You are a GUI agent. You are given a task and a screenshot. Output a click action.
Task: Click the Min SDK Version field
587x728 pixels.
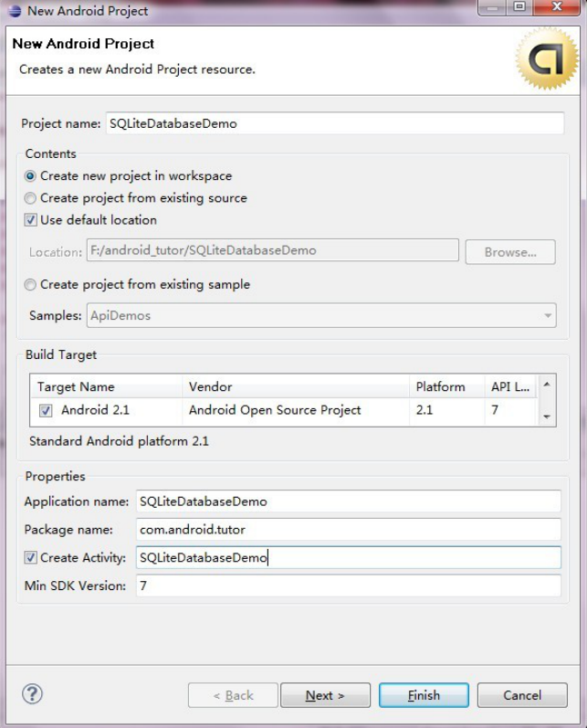pyautogui.click(x=347, y=586)
